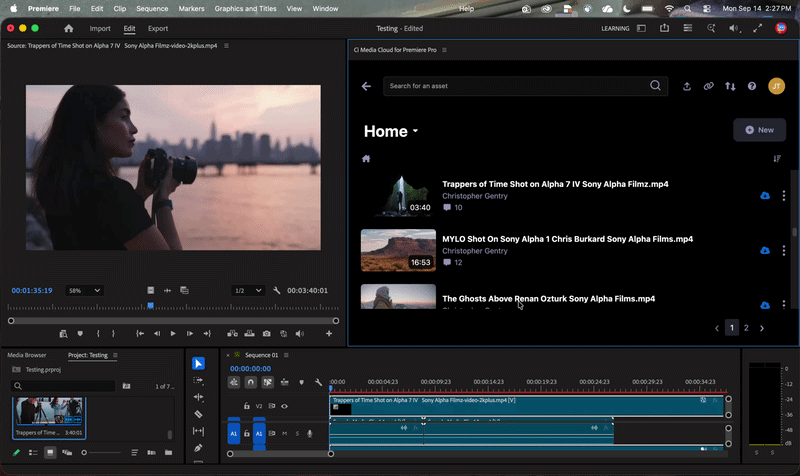
Task: Click the Overwrite edit button
Action: pyautogui.click(x=249, y=334)
